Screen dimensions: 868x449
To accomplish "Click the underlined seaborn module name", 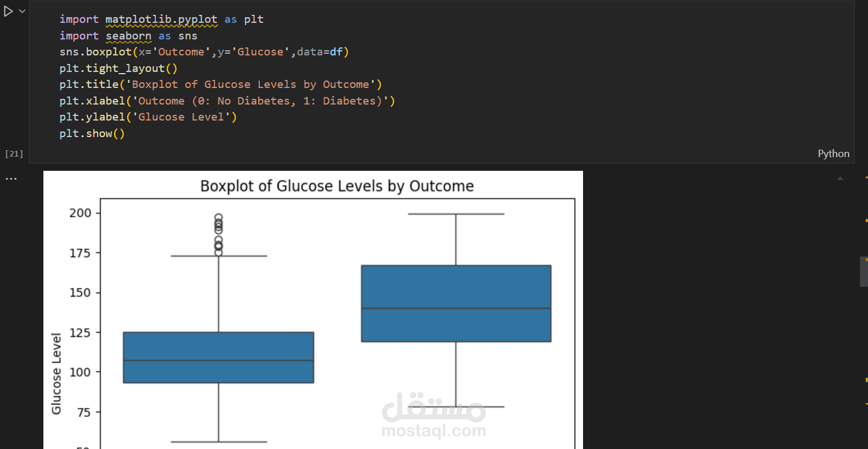I will [x=128, y=36].
